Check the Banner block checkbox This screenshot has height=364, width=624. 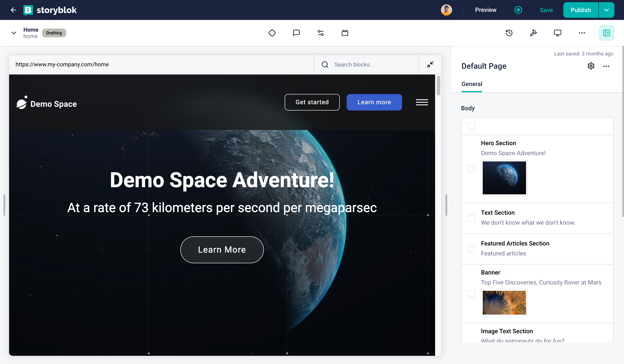pos(471,294)
